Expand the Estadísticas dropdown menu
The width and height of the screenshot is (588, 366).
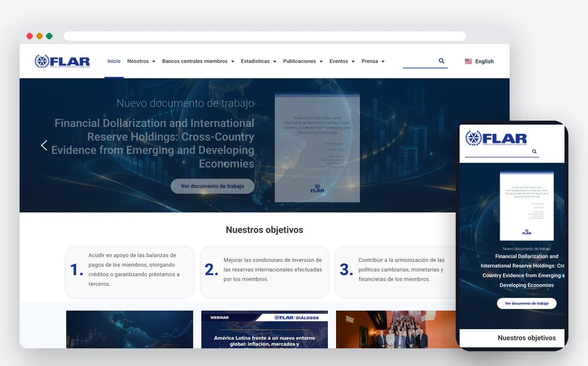(259, 61)
